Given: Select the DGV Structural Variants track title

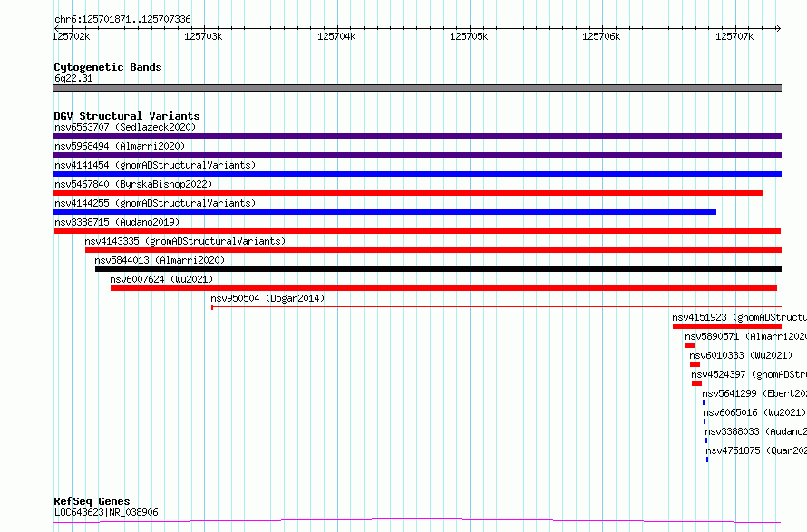Looking at the screenshot, I should click(x=127, y=116).
